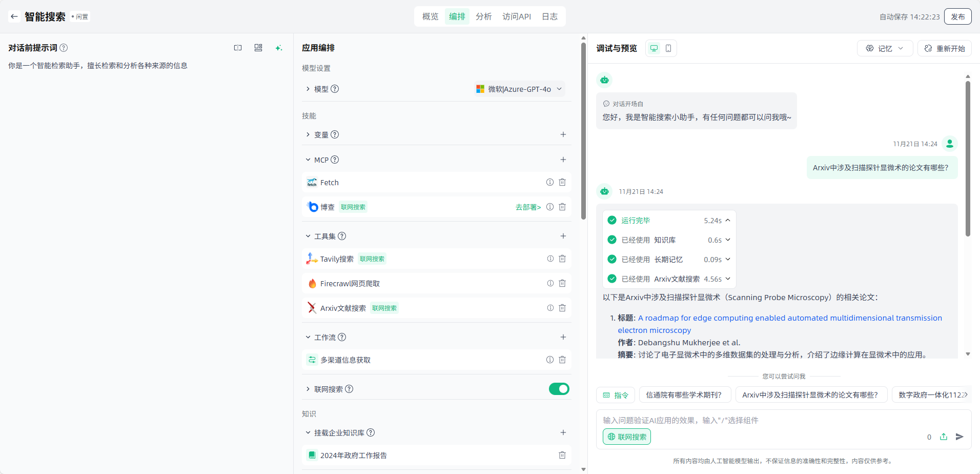The image size is (980, 474).
Task: Open the 记忆 dropdown
Action: point(885,48)
